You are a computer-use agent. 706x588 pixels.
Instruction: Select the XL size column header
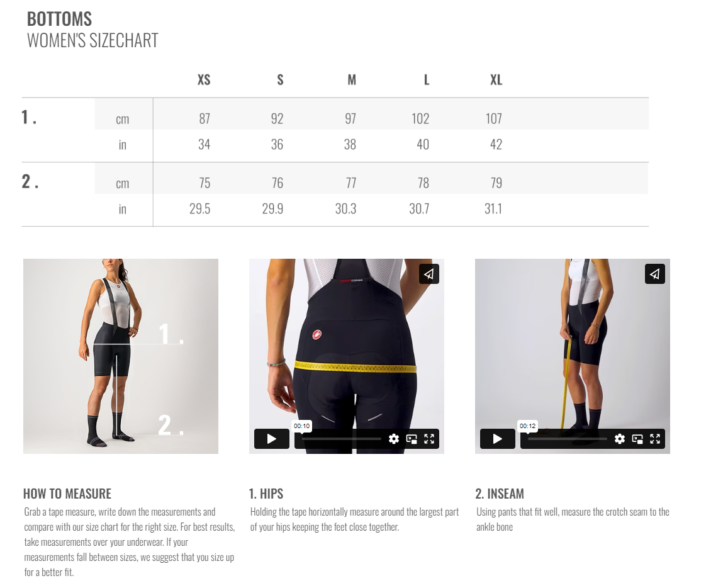[496, 80]
